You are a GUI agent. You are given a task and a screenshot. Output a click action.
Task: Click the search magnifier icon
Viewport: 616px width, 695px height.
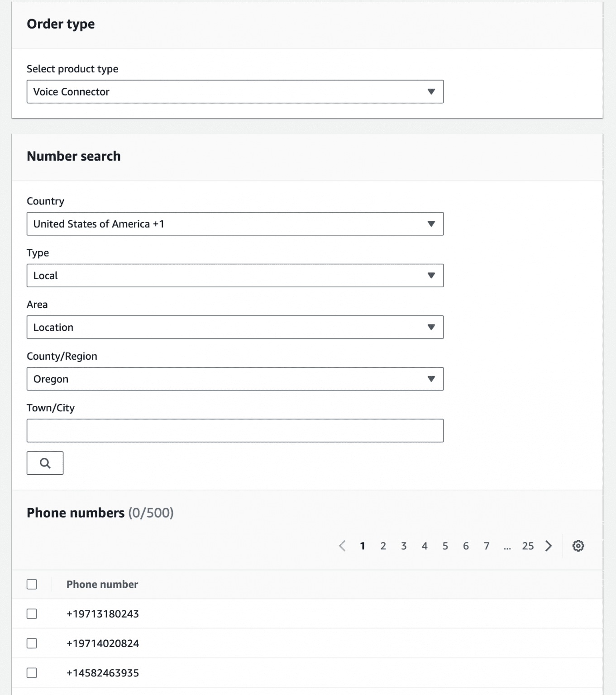point(45,462)
